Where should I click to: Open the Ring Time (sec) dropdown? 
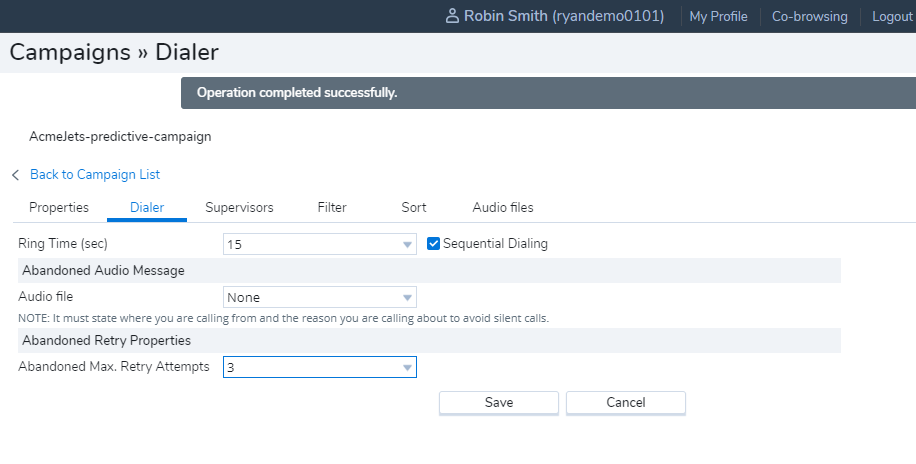click(319, 244)
